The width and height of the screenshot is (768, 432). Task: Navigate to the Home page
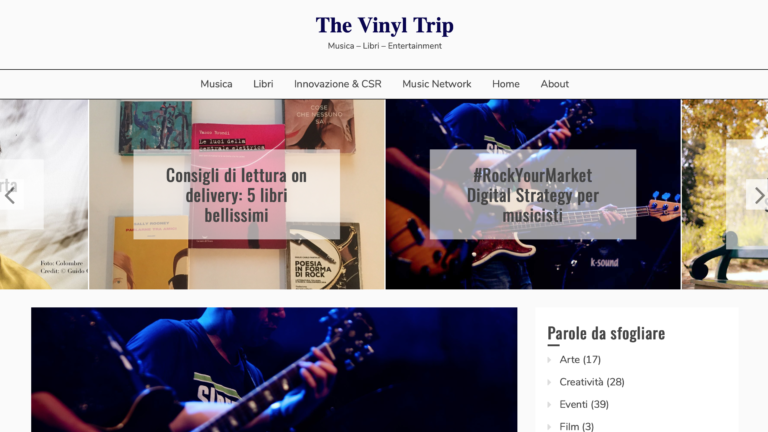[505, 84]
